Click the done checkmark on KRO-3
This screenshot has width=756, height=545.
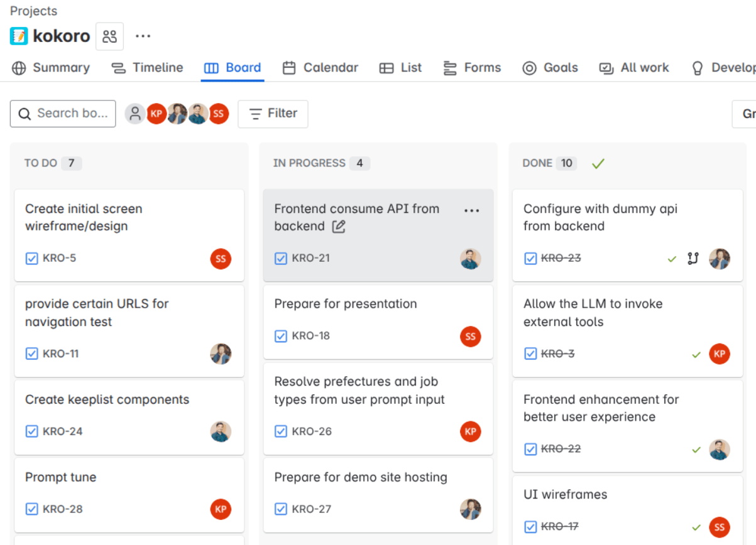click(x=696, y=355)
